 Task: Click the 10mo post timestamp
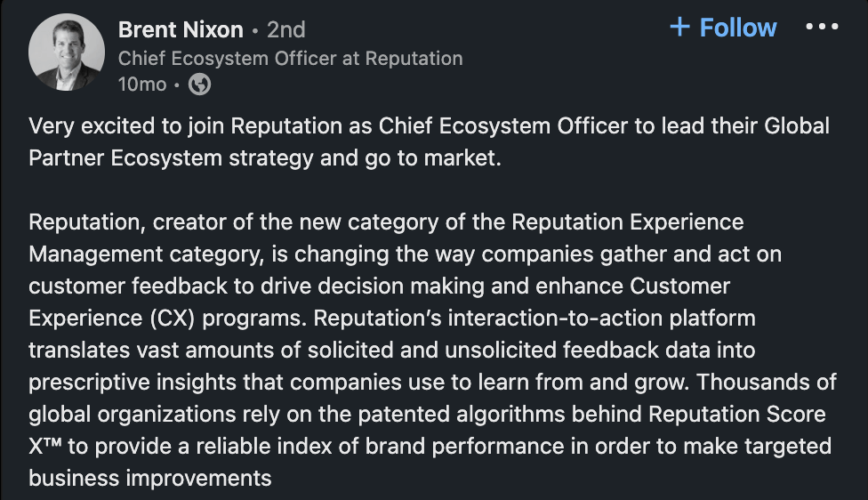point(141,85)
